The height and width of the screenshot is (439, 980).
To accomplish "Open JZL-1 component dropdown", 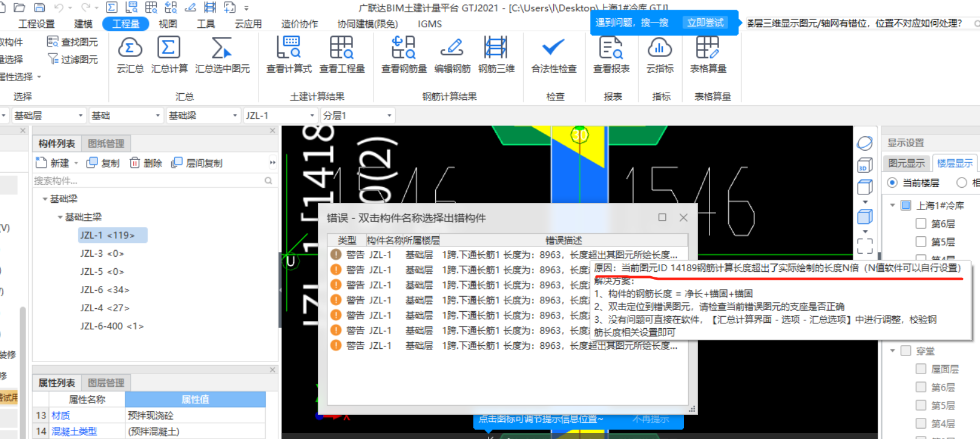I will [x=280, y=115].
